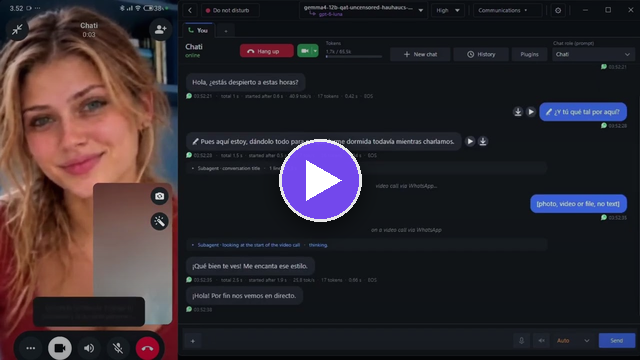Open more options on phone call bar
The image size is (640, 360).
point(31,348)
